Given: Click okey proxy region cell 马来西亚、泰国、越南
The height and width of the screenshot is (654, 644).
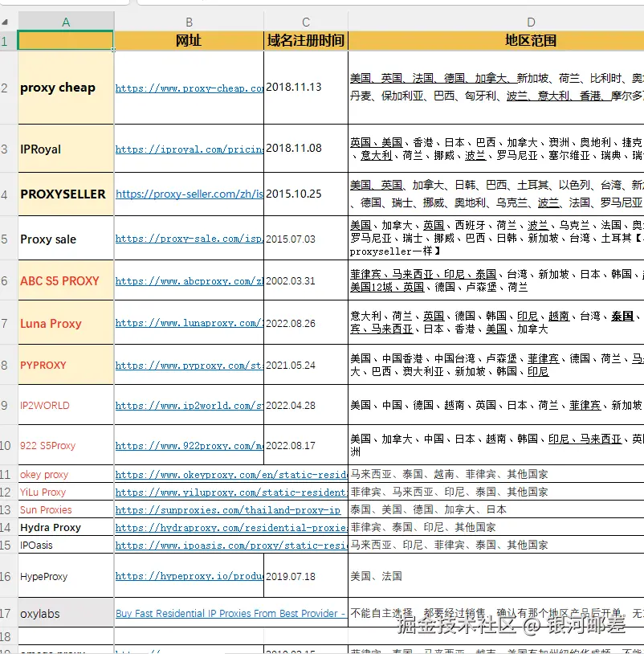Looking at the screenshot, I should pos(496,474).
